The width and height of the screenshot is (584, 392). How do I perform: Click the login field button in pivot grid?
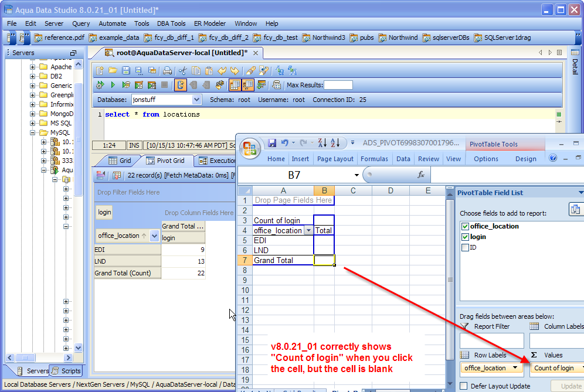(x=104, y=212)
